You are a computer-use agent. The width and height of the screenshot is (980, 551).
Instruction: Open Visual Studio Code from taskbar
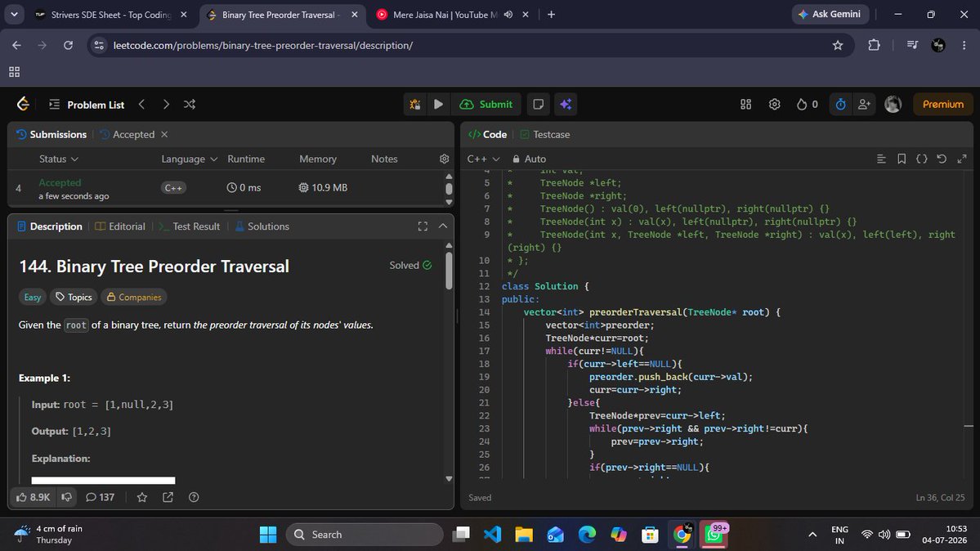(493, 535)
